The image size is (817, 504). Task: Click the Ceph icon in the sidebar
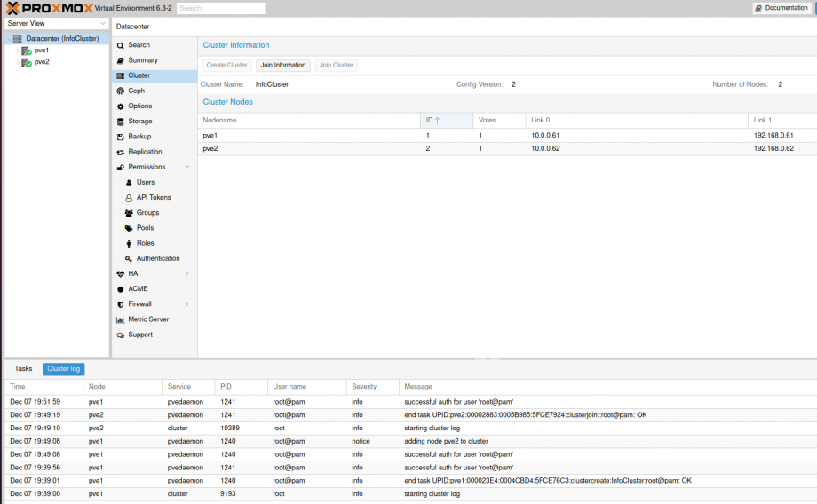(x=120, y=91)
